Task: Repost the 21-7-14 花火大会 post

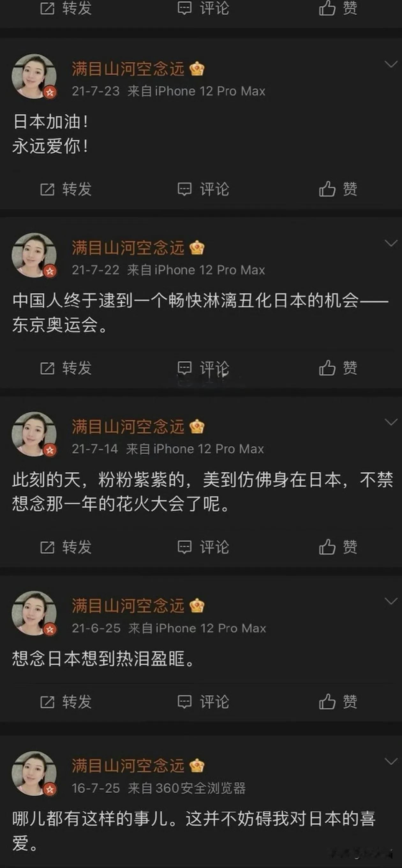Action: click(66, 547)
